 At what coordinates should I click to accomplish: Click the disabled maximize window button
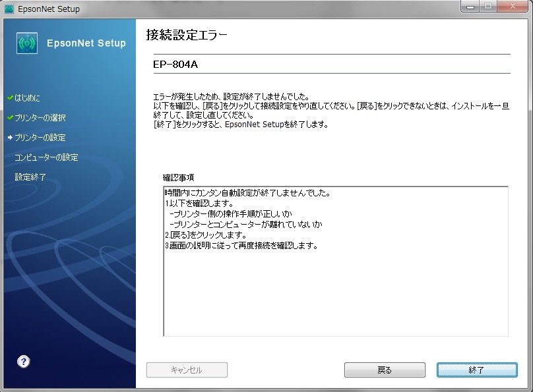(488, 7)
